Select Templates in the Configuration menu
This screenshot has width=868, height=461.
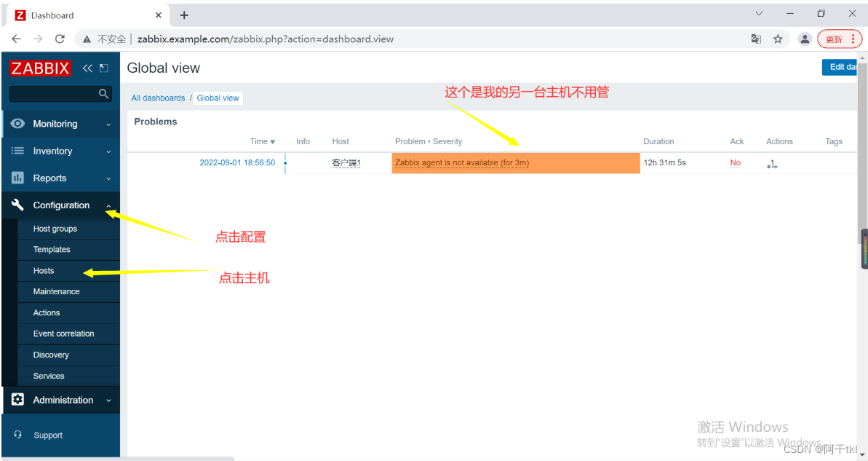tap(51, 249)
